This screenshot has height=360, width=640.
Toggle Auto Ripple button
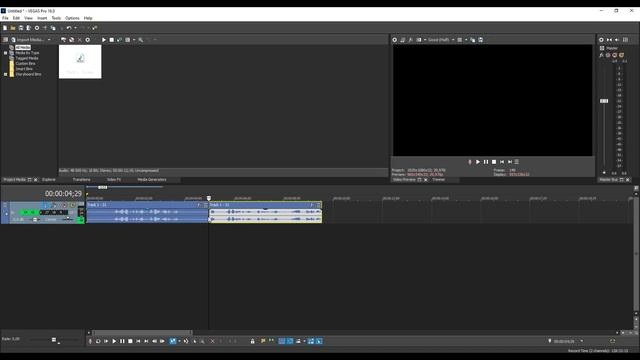(298, 341)
